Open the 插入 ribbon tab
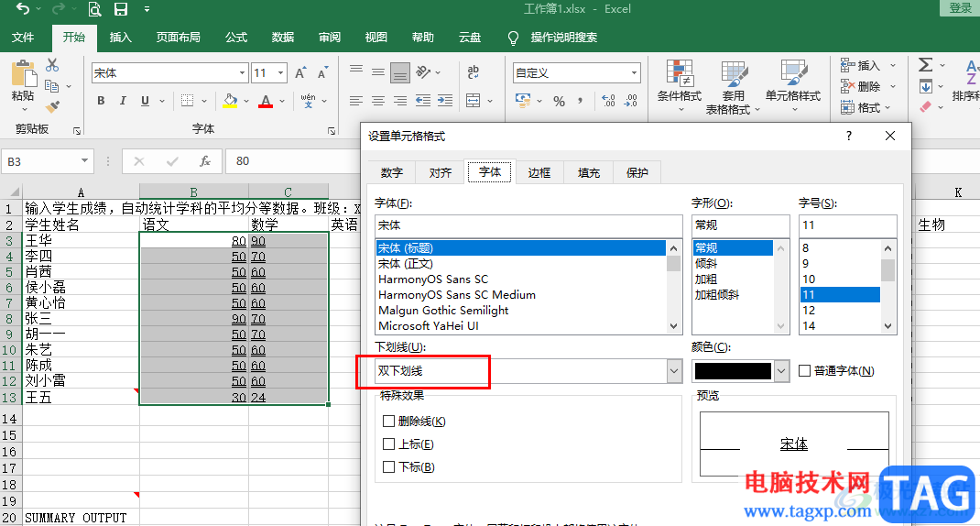This screenshot has width=980, height=526. (120, 38)
